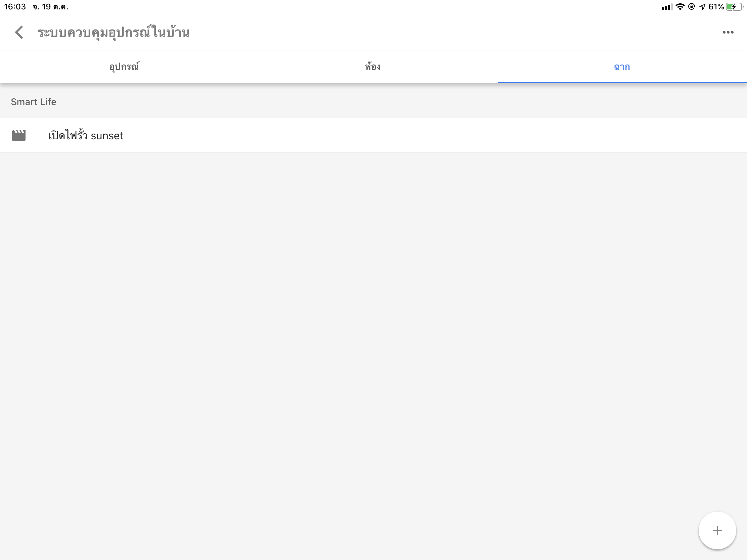Tap the battery indicator in status bar

pyautogui.click(x=734, y=7)
